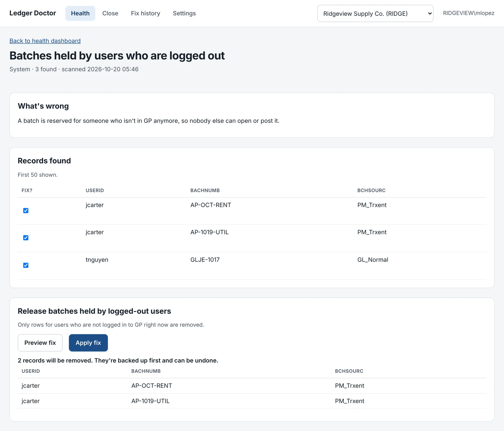
Task: Click AP-1019-UTIL in the preview results table
Action: [151, 401]
